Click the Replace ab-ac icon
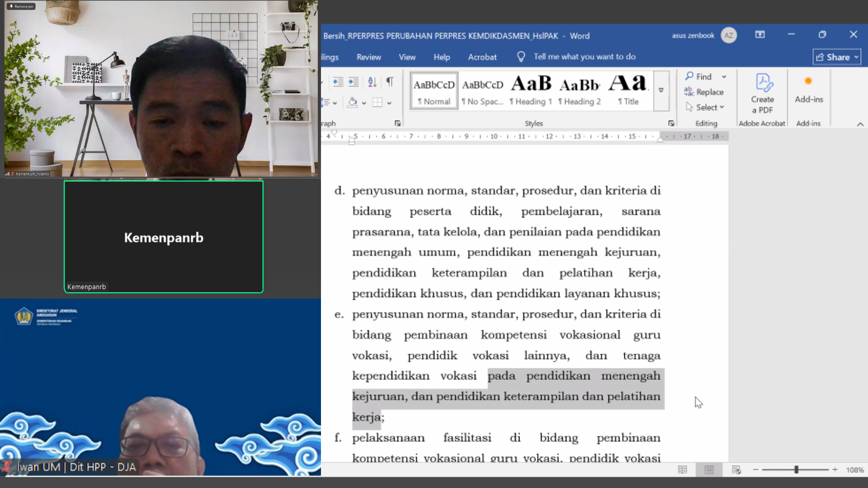Image resolution: width=868 pixels, height=488 pixels. (689, 91)
